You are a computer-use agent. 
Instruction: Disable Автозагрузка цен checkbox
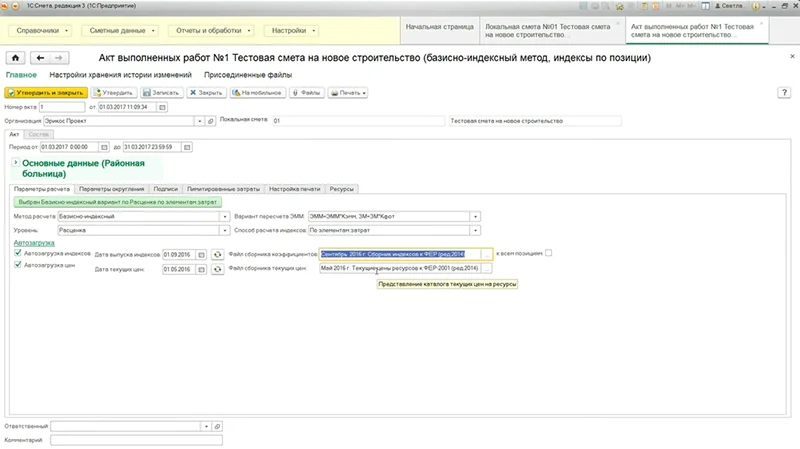(18, 265)
